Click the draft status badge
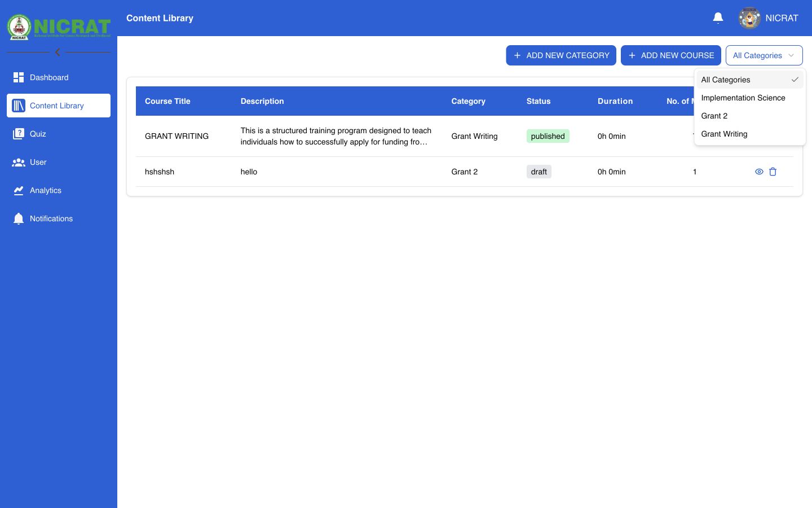The image size is (812, 508). point(539,172)
